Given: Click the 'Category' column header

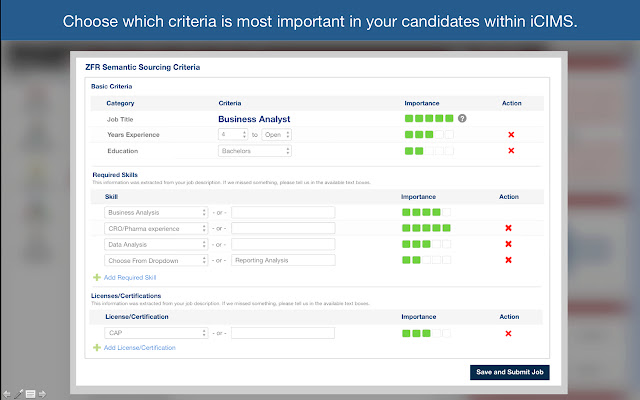Looking at the screenshot, I should click(x=120, y=103).
